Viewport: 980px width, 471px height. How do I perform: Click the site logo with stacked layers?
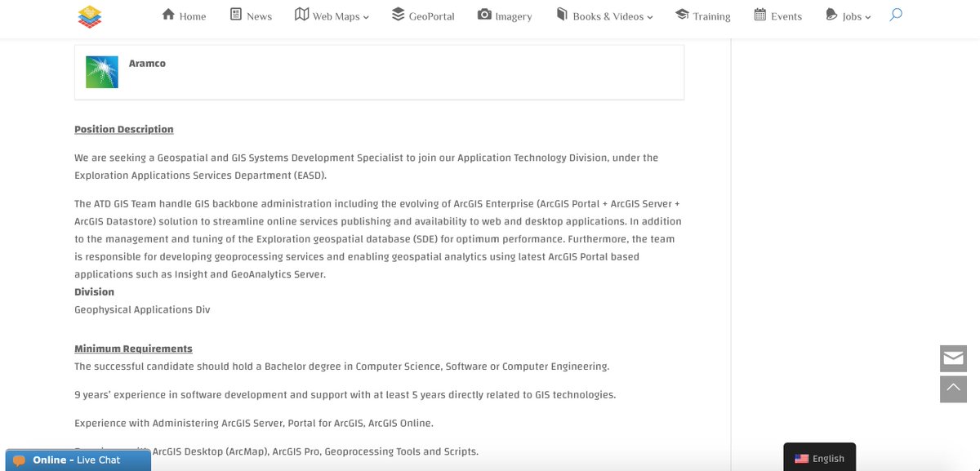[x=90, y=16]
